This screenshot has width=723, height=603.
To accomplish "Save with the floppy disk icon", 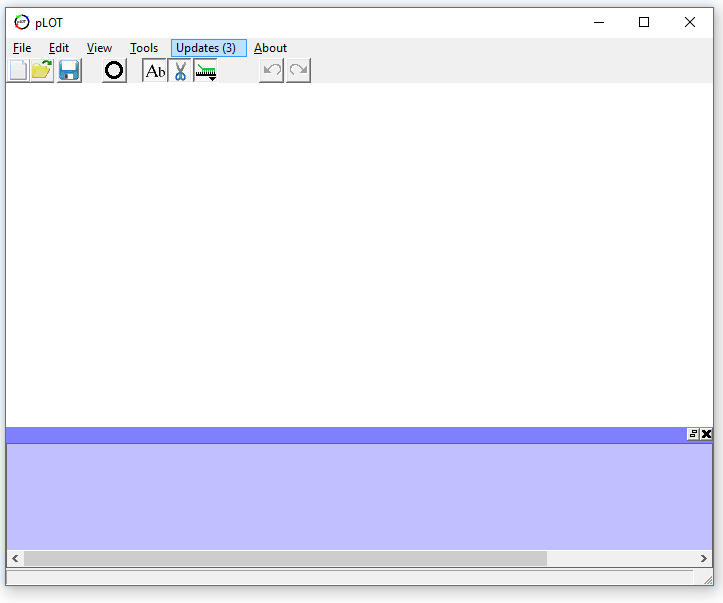I will tap(69, 70).
